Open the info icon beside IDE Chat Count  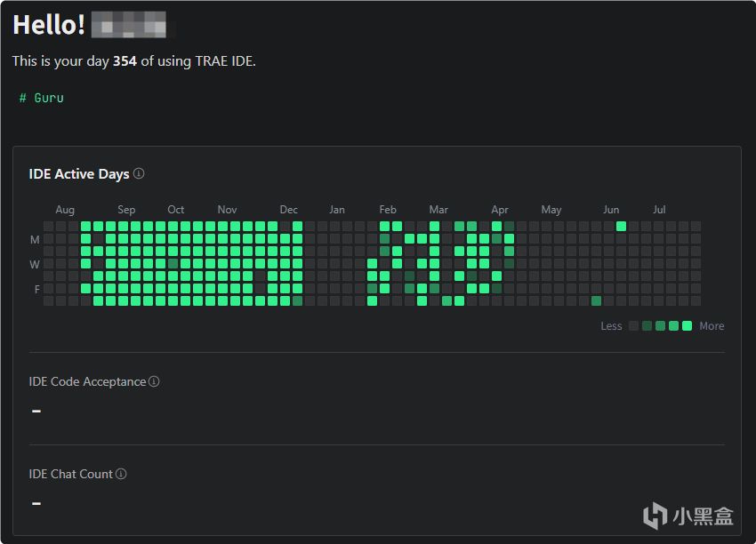121,474
